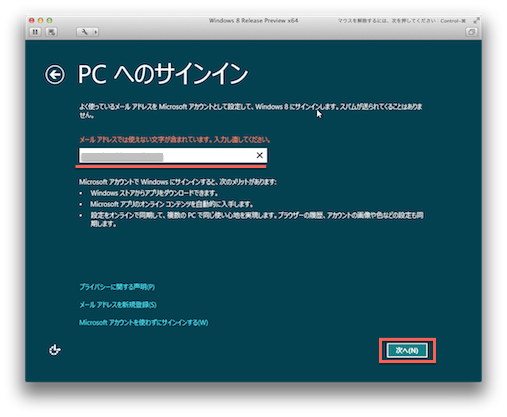Click the Unity view icon at the toolbar's right

471,32
